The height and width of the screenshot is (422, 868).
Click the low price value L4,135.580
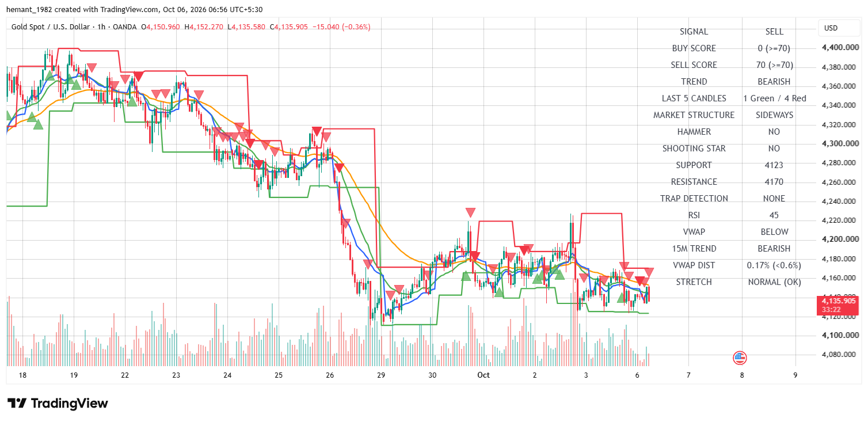click(x=246, y=26)
